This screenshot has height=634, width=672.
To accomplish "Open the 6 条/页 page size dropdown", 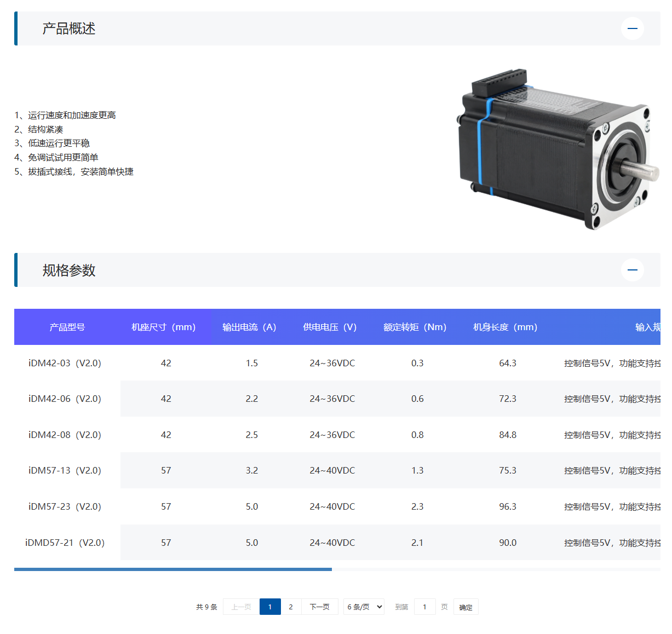I will 364,607.
